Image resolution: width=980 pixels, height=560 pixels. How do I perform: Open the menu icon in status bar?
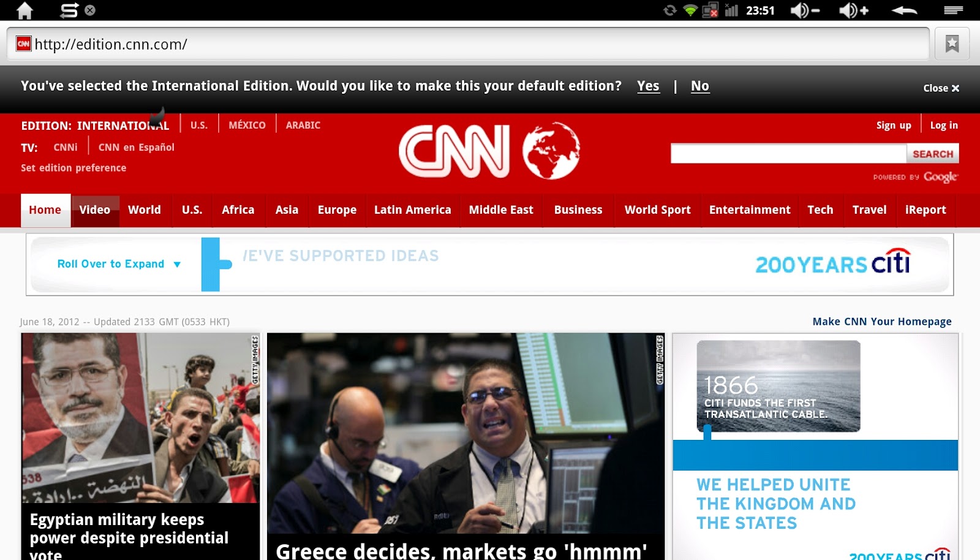pos(953,10)
